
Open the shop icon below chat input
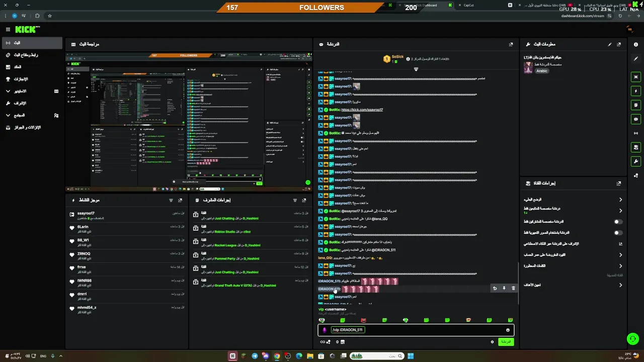(343, 342)
